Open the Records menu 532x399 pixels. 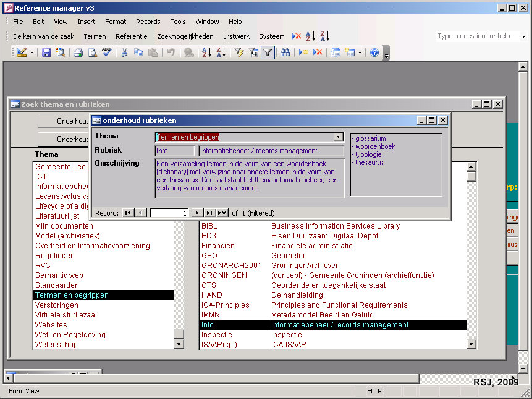coord(148,22)
